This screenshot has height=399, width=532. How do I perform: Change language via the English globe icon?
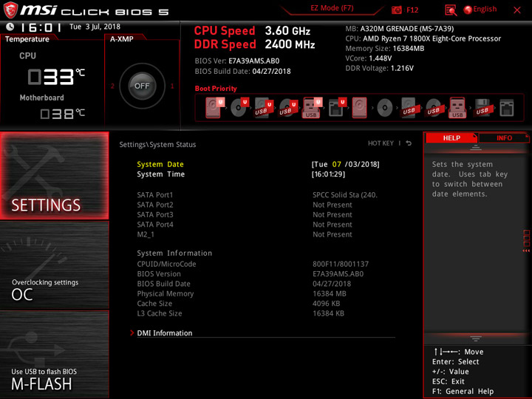[480, 10]
